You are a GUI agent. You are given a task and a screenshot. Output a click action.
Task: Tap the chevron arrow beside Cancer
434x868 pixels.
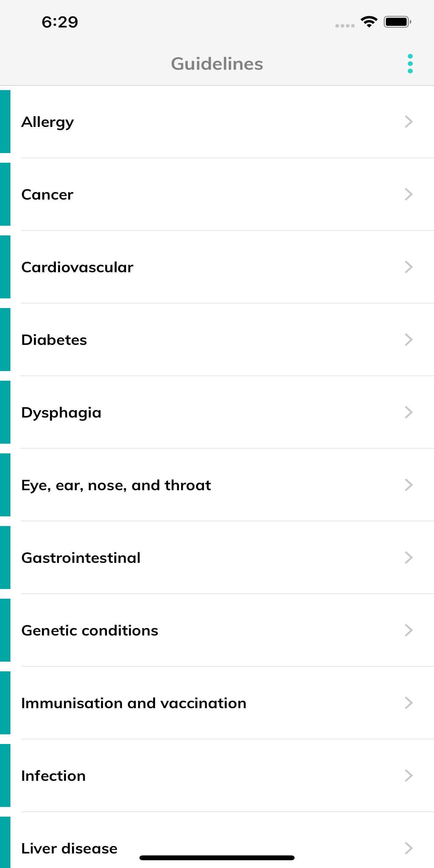(x=408, y=194)
